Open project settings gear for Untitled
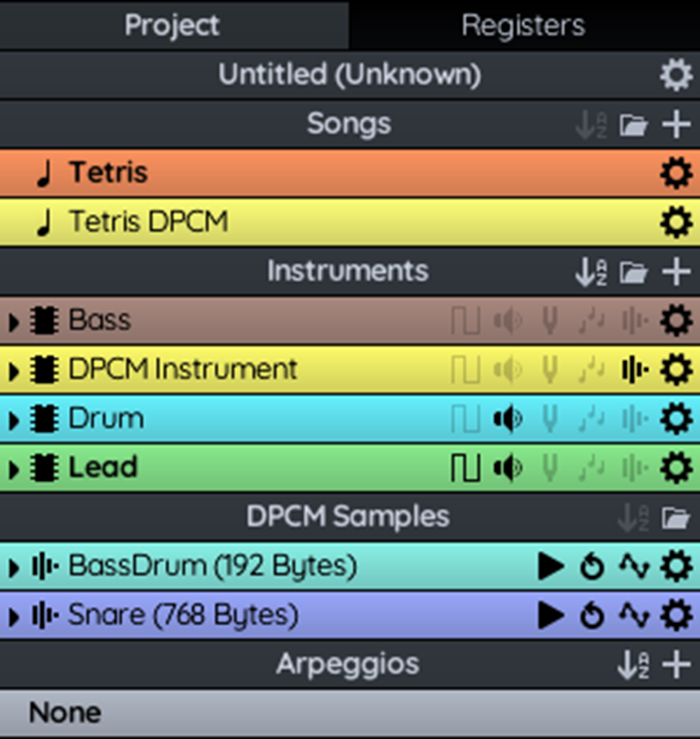The height and width of the screenshot is (739, 700). pos(675,75)
